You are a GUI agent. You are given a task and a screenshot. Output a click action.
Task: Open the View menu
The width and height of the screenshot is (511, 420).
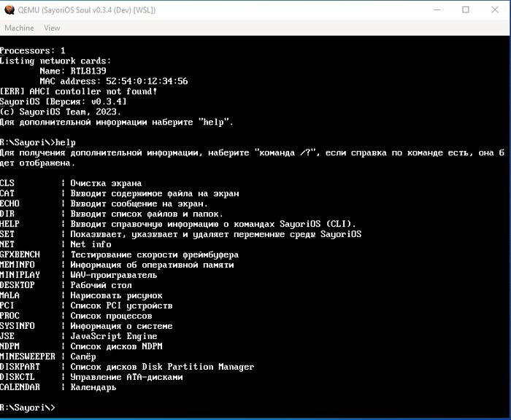[x=52, y=28]
